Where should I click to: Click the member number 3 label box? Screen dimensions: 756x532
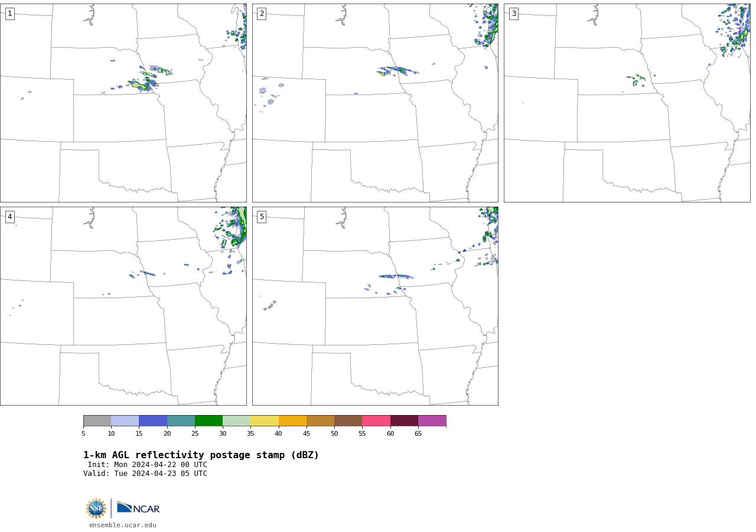(x=513, y=14)
